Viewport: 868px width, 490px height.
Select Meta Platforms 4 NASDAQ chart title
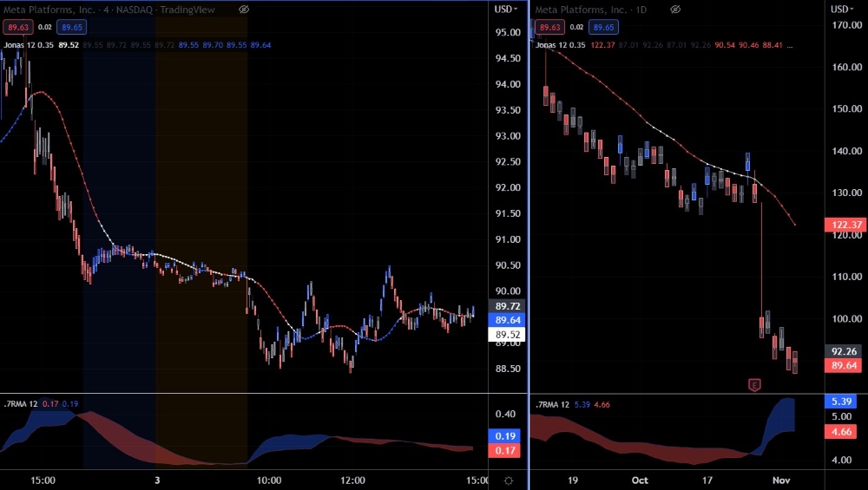click(x=109, y=10)
